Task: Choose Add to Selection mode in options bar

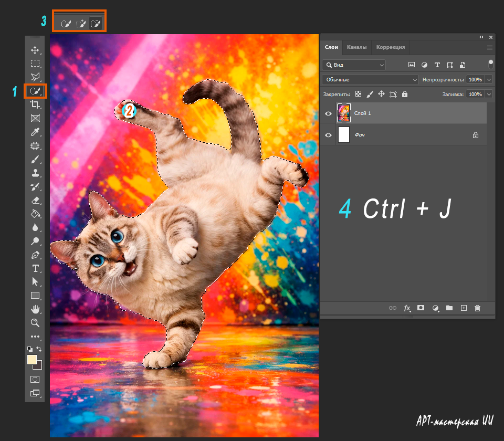Action: [x=80, y=24]
